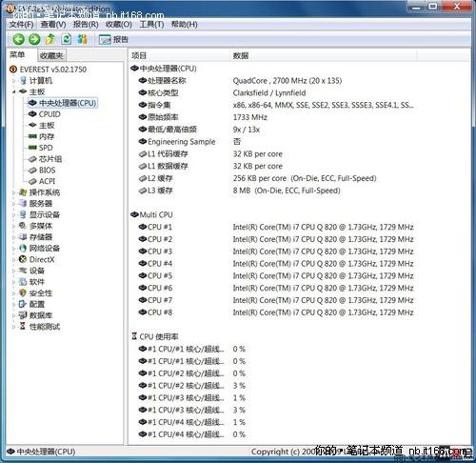This screenshot has height=463, width=476.
Task: Click the 数据库 icon in the tree
Action: (x=23, y=315)
